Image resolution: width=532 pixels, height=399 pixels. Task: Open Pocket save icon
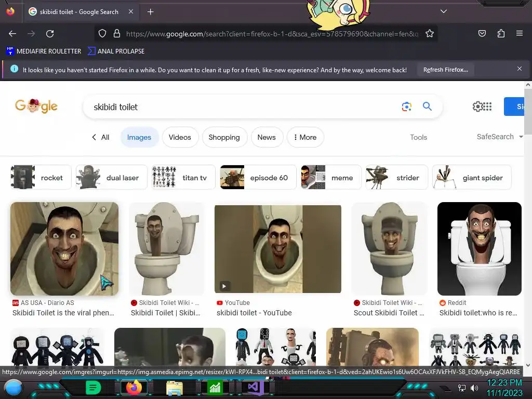(x=482, y=33)
